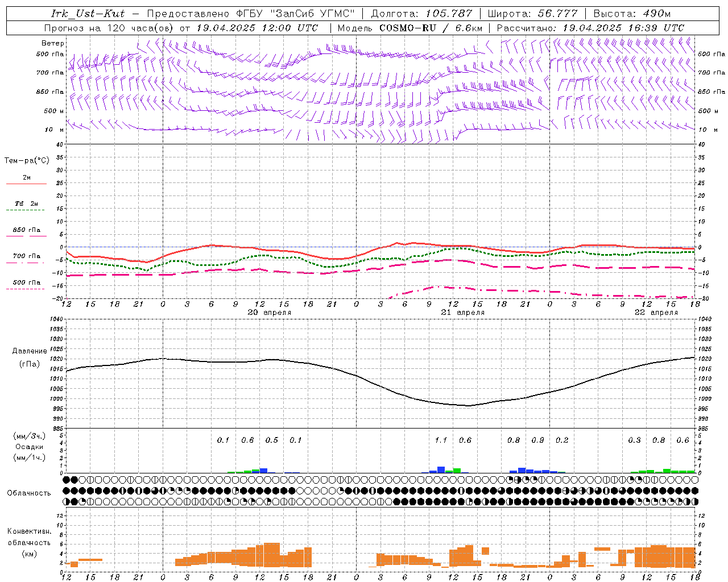Click the 21 апреля date label
This screenshot has width=728, height=582.
tap(462, 313)
